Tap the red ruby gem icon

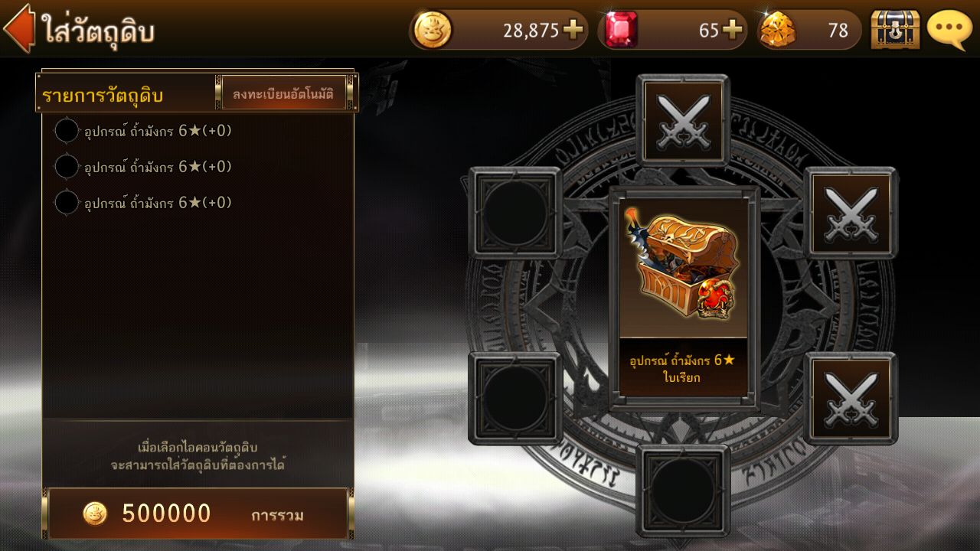tap(620, 30)
